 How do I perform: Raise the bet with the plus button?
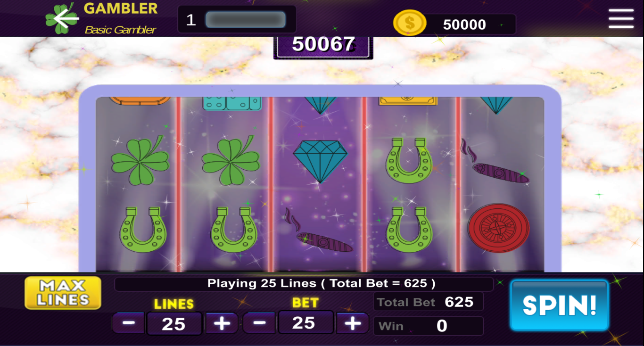(x=352, y=323)
